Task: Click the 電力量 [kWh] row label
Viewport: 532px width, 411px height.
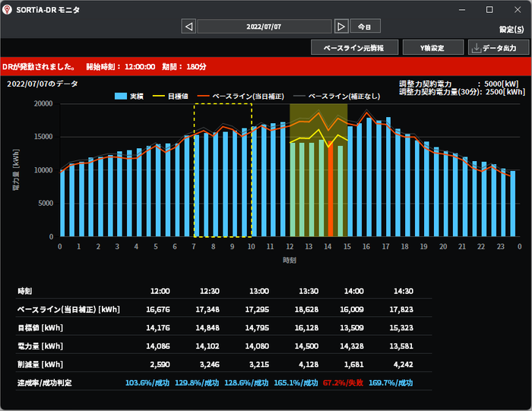Action: [x=40, y=346]
